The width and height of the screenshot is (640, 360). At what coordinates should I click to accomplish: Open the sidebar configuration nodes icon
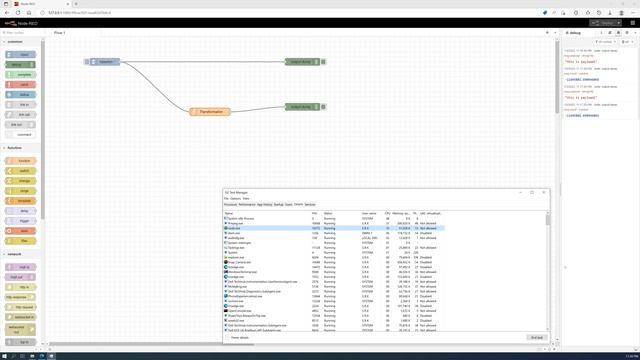[x=627, y=33]
